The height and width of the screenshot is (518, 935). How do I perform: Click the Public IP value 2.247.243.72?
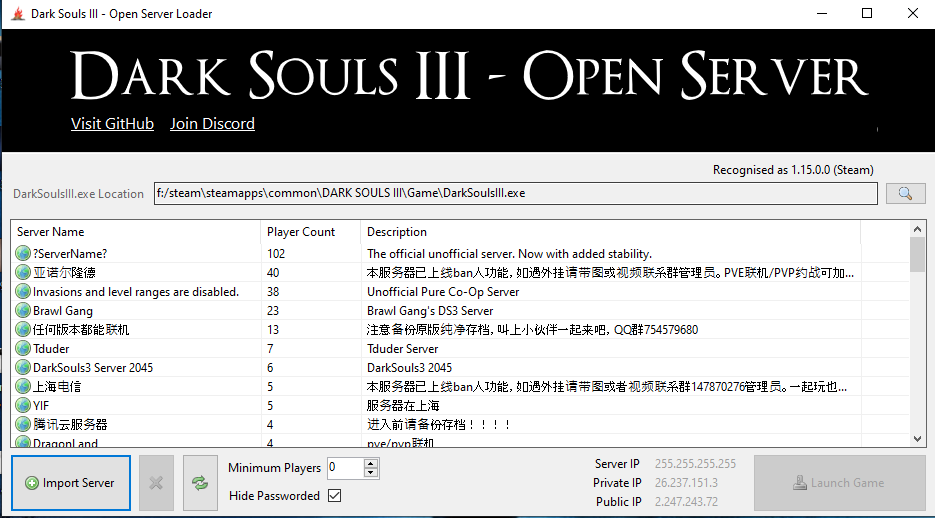point(686,502)
